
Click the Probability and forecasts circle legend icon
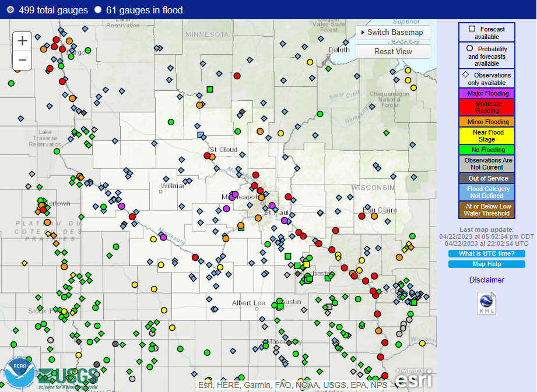[469, 48]
